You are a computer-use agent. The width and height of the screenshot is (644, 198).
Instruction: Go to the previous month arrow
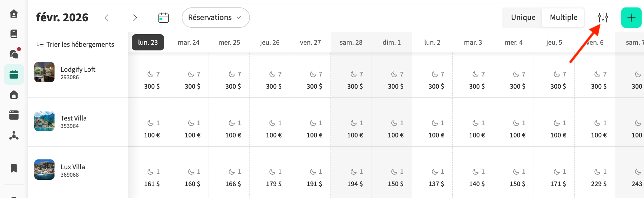pos(107,18)
